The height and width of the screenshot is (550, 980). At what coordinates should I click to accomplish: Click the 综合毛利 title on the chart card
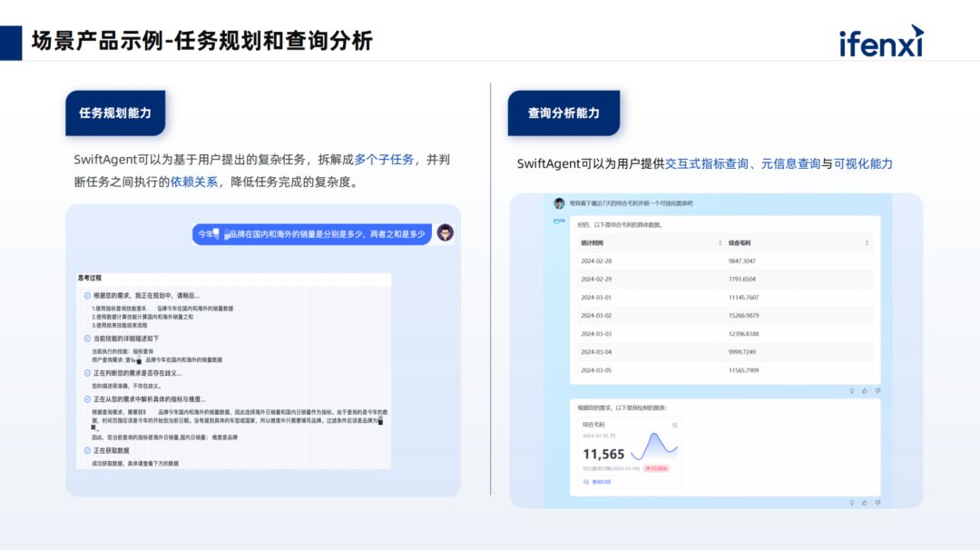coord(593,425)
